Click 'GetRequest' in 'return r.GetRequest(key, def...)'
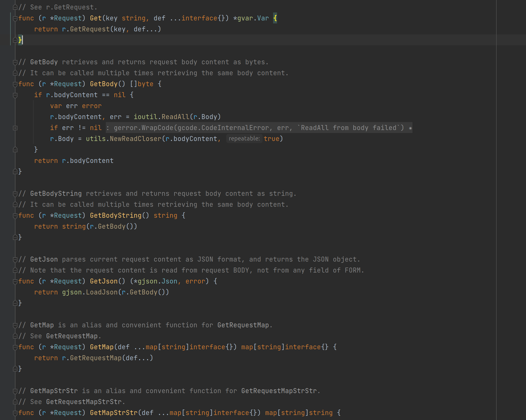 pyautogui.click(x=90, y=29)
